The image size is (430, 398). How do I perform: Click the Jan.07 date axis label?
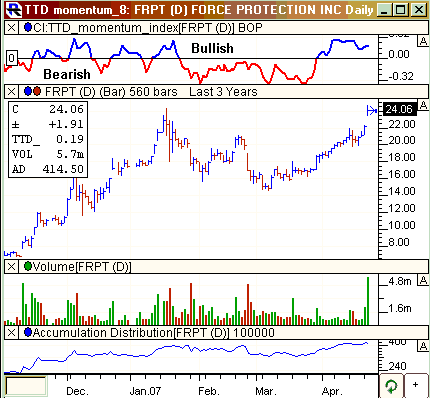point(145,391)
